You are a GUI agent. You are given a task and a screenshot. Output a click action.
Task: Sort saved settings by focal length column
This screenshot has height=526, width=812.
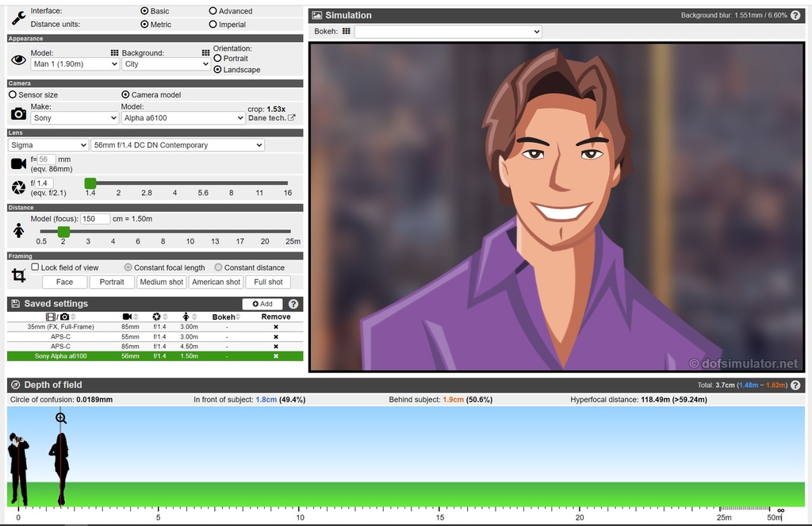[x=131, y=317]
